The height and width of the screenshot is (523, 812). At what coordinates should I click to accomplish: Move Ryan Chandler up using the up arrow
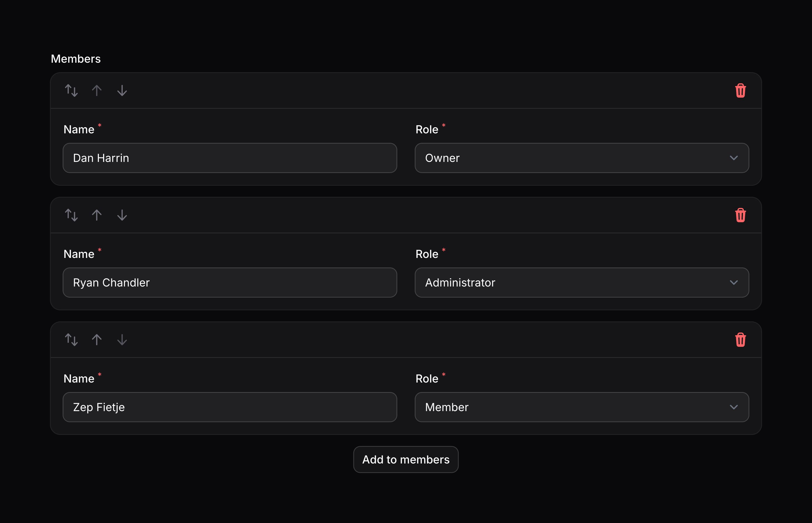[x=96, y=215]
